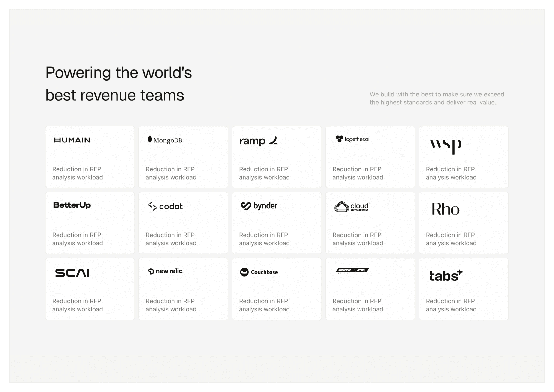The width and height of the screenshot is (554, 392).
Task: Click the together.ai logo
Action: point(352,139)
